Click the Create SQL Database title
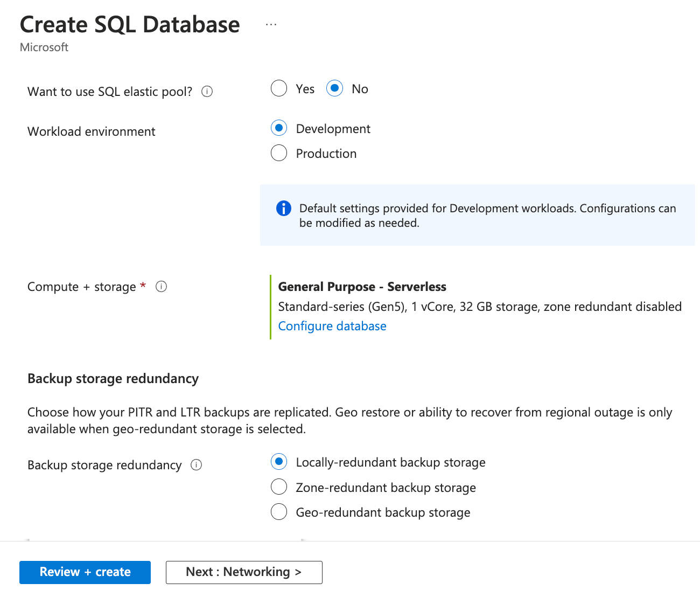 pyautogui.click(x=129, y=24)
